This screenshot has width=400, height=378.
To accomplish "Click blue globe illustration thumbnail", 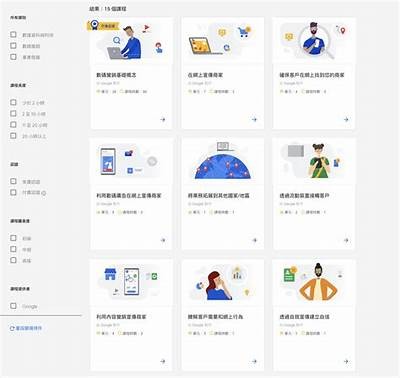I will tap(223, 162).
